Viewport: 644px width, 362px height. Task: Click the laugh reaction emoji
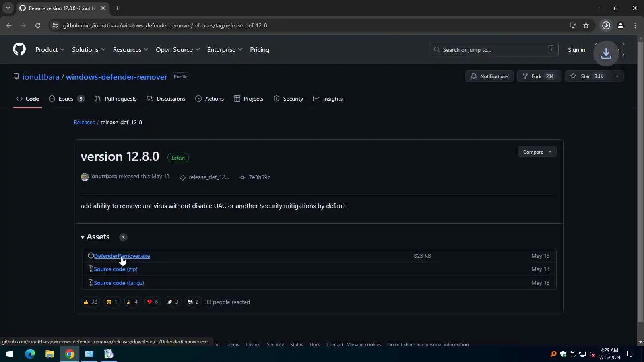click(112, 302)
